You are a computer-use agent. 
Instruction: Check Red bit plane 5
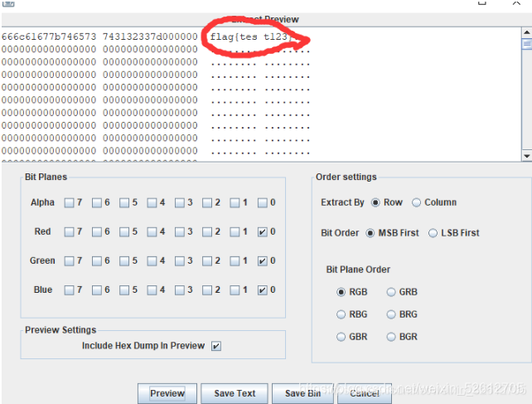(124, 232)
